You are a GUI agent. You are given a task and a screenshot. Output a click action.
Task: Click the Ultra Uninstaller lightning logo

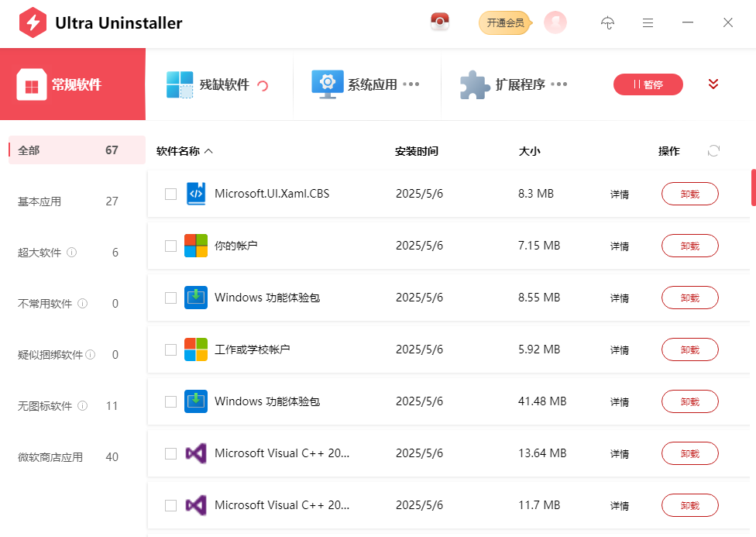click(31, 22)
